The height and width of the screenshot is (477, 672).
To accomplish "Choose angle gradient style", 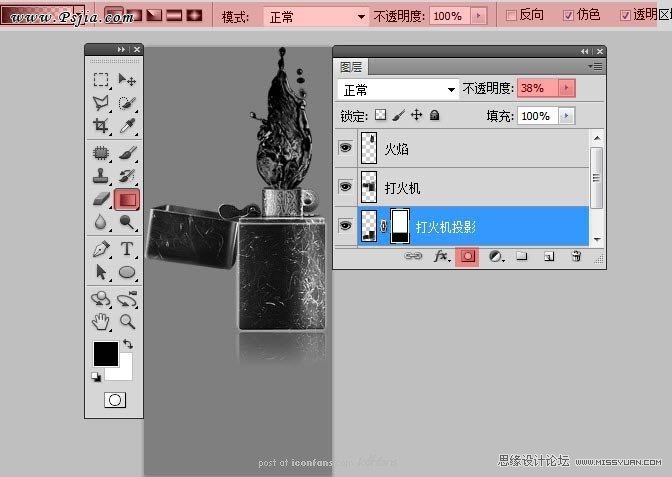I will click(154, 15).
